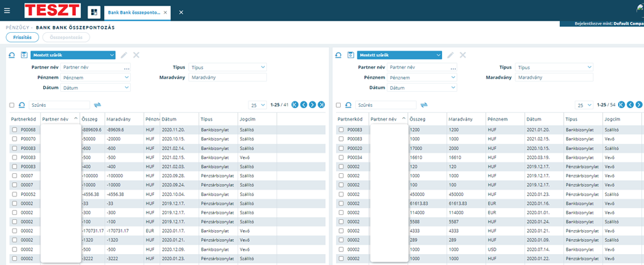
Task: Select the left cell with date 2020.11.20.
Action: pyautogui.click(x=179, y=130)
